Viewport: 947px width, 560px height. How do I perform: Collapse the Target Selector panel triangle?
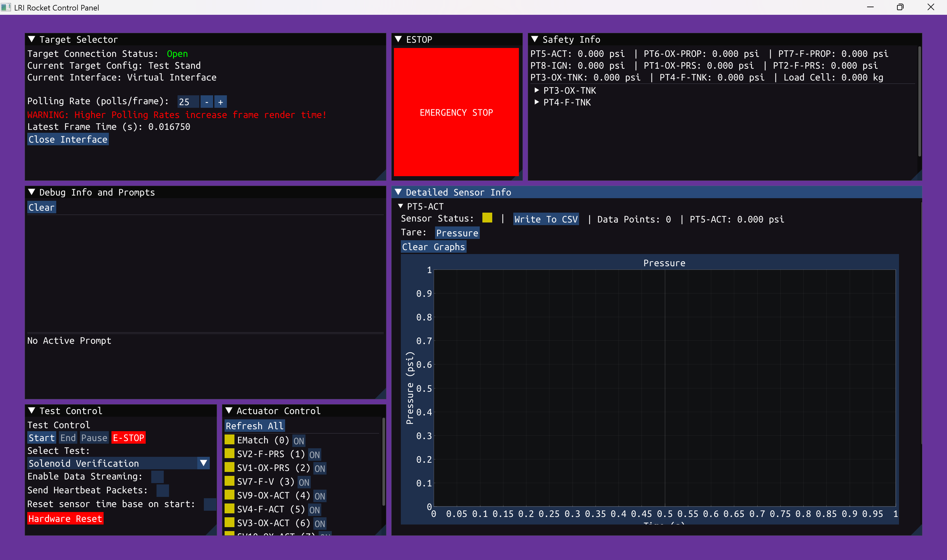pyautogui.click(x=32, y=39)
